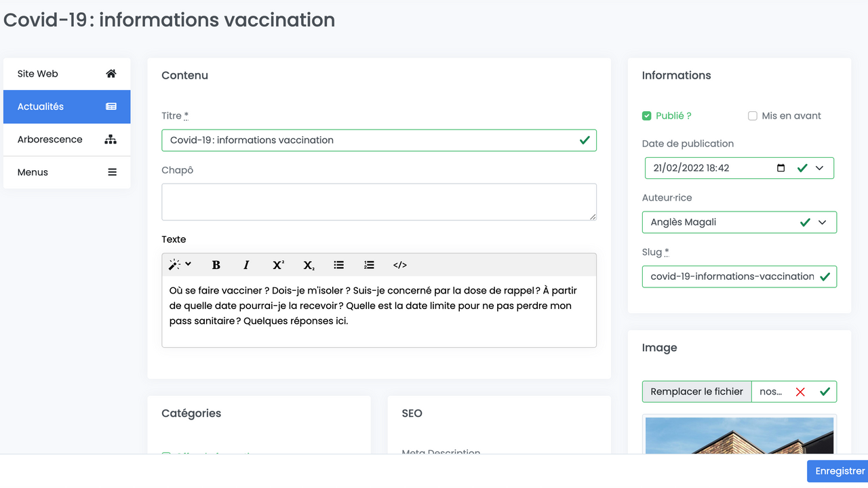Click the superscript formatting icon
868x488 pixels.
[278, 265]
